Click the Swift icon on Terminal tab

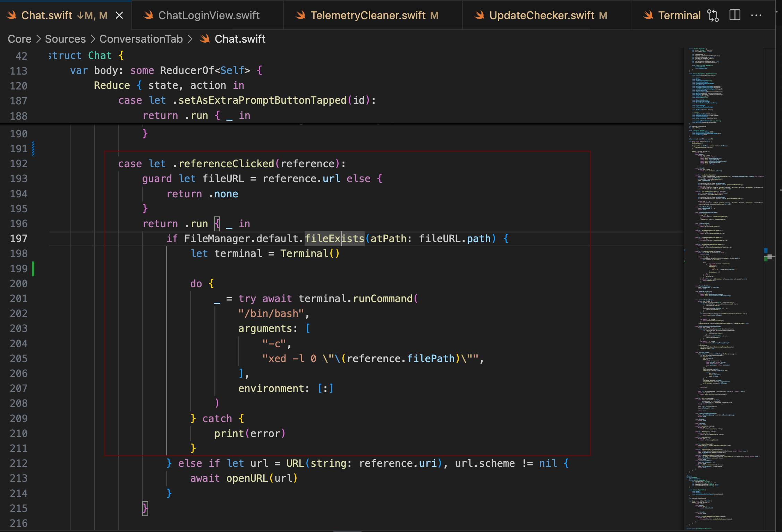click(x=648, y=15)
